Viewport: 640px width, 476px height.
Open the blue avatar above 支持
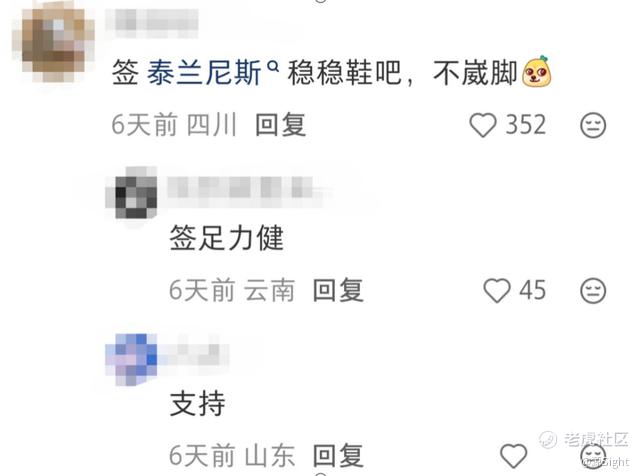click(131, 359)
